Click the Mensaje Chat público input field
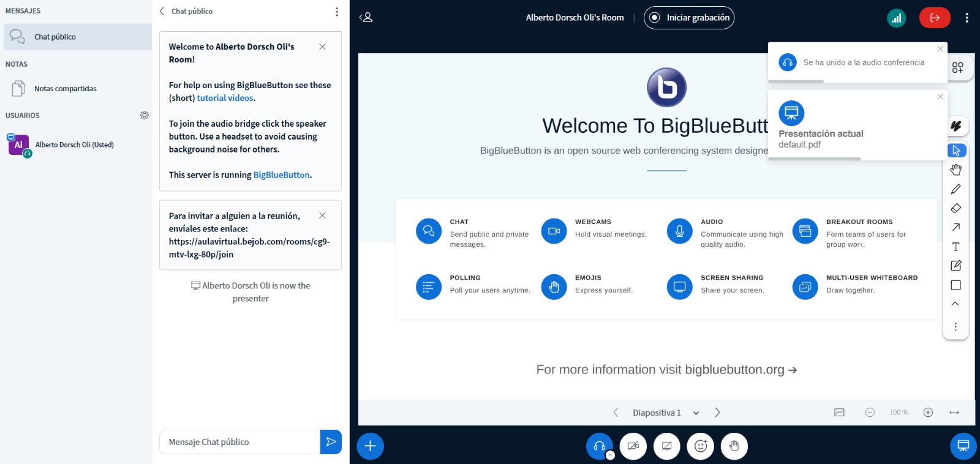The height and width of the screenshot is (464, 980). coord(239,442)
